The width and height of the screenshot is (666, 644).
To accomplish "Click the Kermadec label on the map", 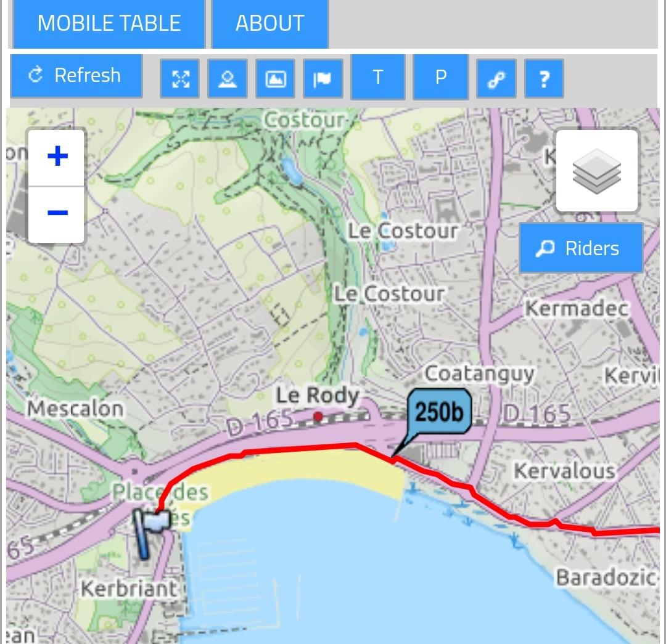I will [577, 308].
